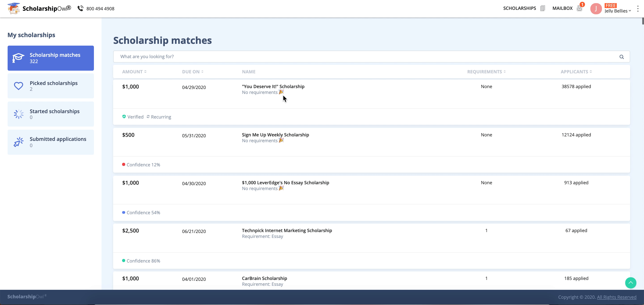Open the MAILBOX header menu

click(x=562, y=8)
